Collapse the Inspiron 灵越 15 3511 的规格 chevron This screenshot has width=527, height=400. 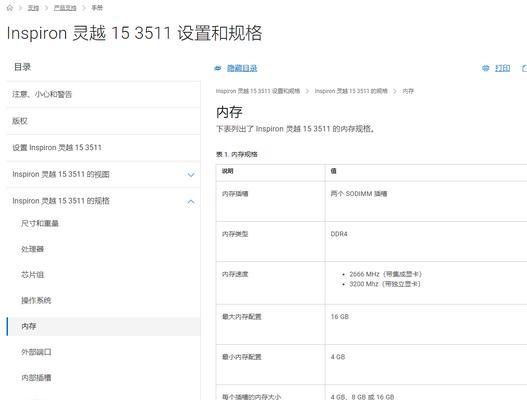click(191, 201)
